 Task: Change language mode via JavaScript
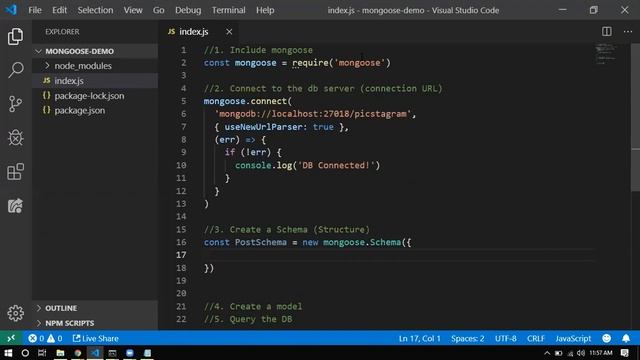(x=573, y=338)
